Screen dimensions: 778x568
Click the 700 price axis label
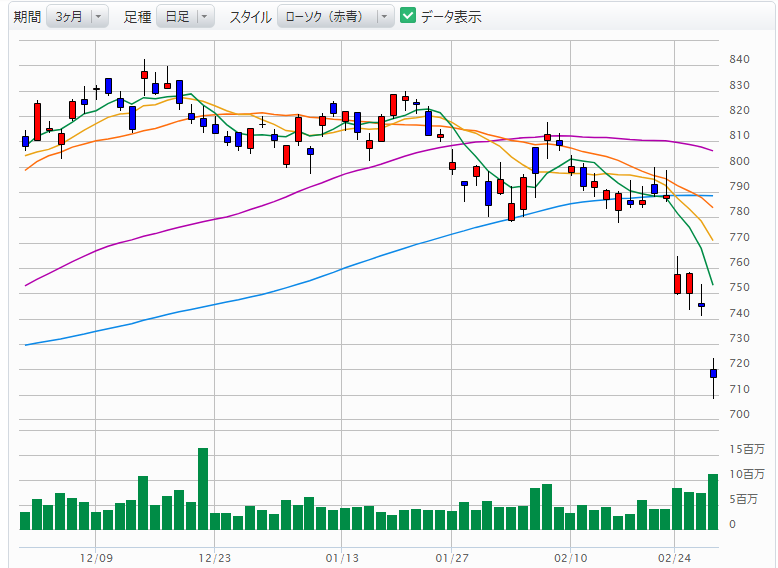click(x=739, y=414)
